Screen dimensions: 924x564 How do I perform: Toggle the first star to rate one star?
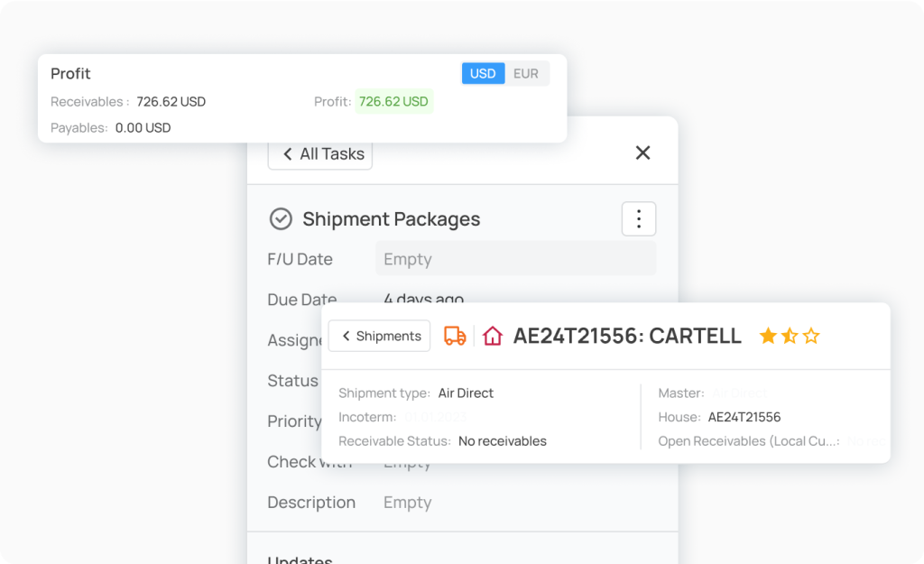coord(769,335)
